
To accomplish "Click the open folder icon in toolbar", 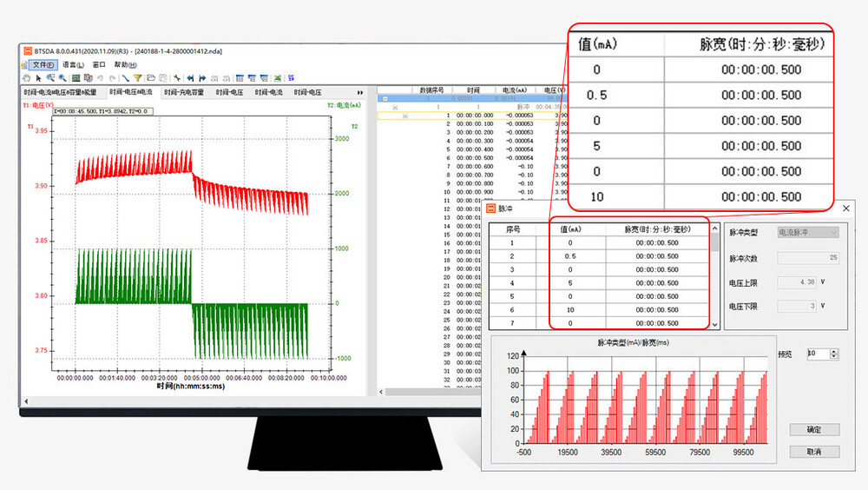I will pyautogui.click(x=151, y=77).
